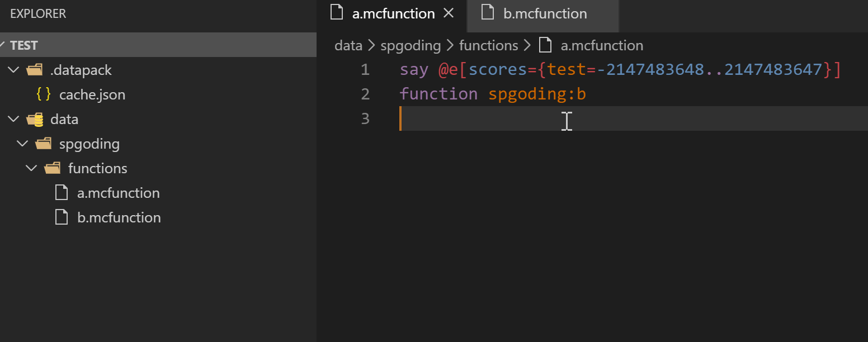
Task: Click the b.mcfunction file icon in explorer
Action: [x=61, y=217]
